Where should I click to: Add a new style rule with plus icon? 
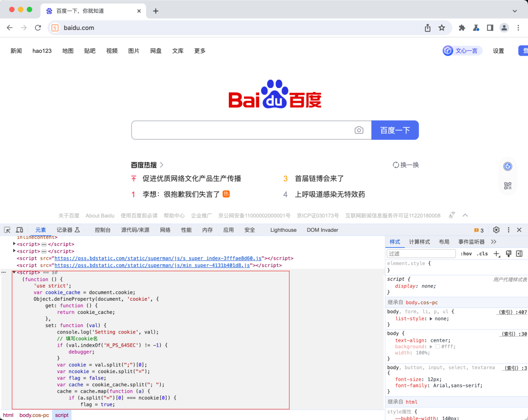point(497,254)
